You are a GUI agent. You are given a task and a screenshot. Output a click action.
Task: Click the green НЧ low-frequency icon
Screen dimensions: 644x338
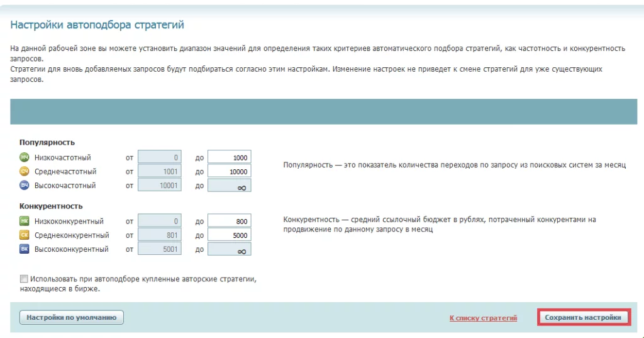click(25, 157)
